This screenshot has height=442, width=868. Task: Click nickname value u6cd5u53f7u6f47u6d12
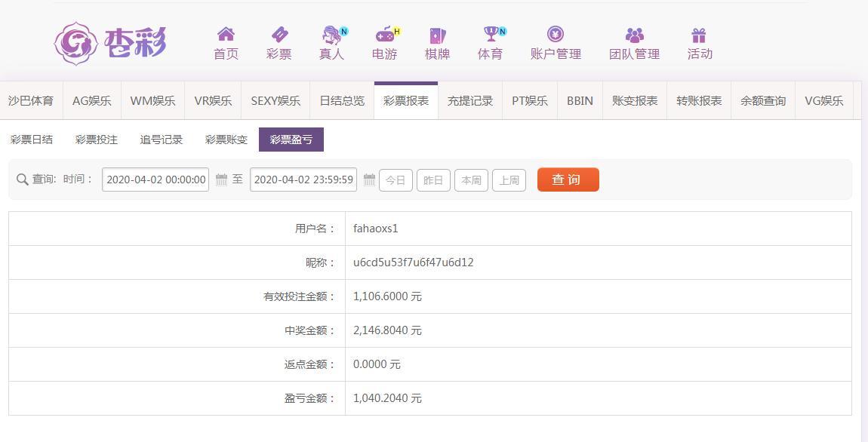[x=414, y=262]
